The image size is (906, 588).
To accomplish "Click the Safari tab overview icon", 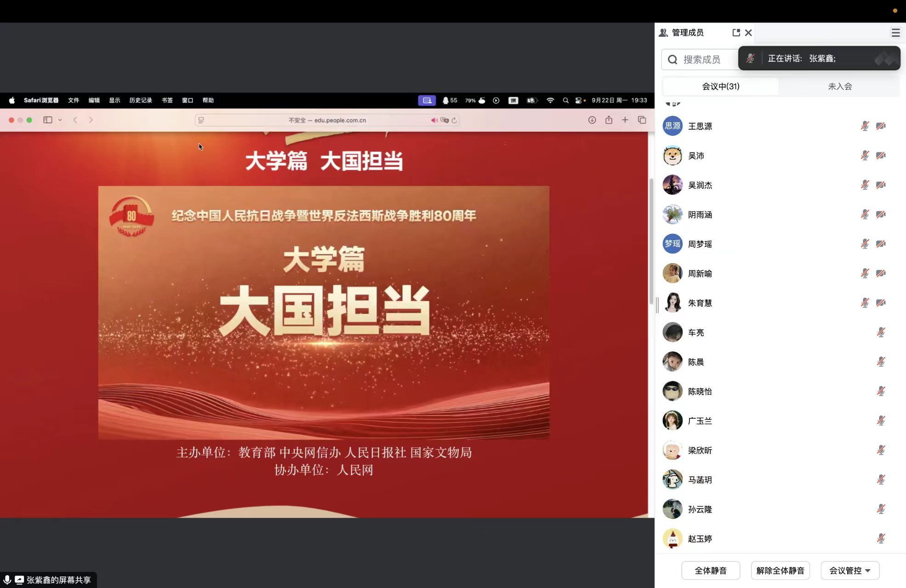I will click(642, 120).
